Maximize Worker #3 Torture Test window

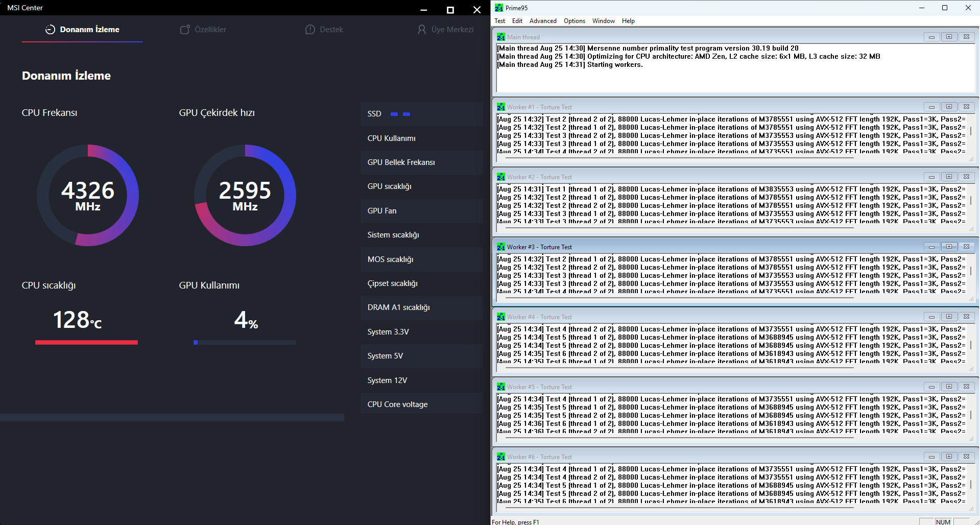pos(949,247)
